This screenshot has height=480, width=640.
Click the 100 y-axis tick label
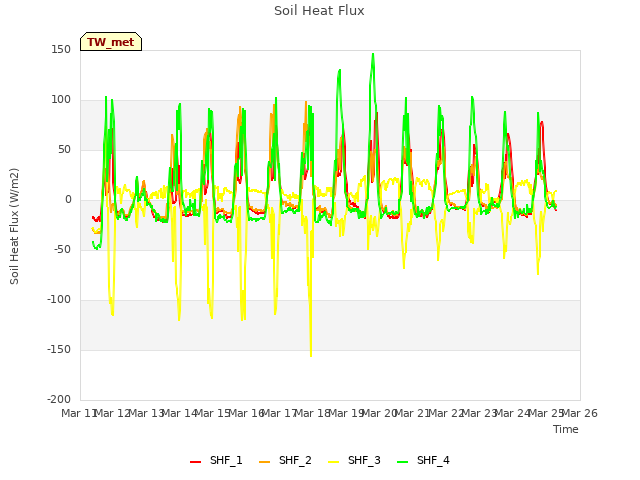[x=61, y=100]
